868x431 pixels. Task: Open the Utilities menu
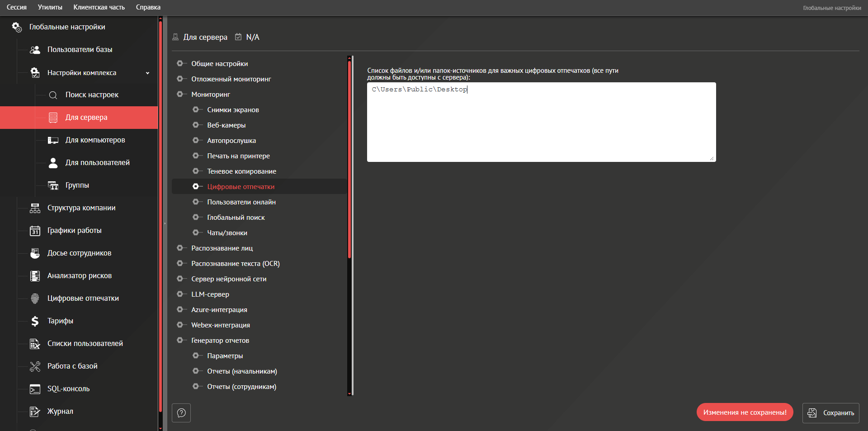(50, 7)
